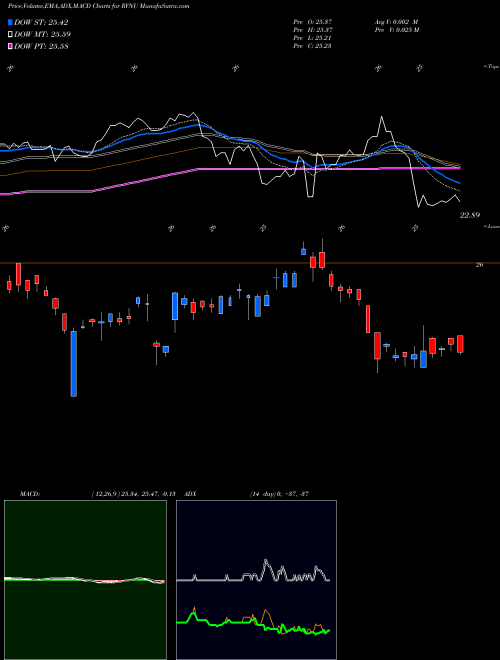
Task: Click the chart title text at top
Action: click(x=98, y=6)
